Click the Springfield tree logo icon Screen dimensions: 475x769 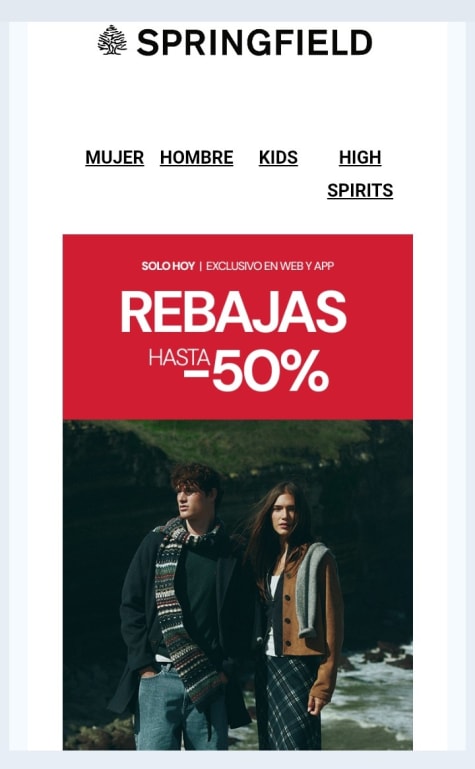112,40
